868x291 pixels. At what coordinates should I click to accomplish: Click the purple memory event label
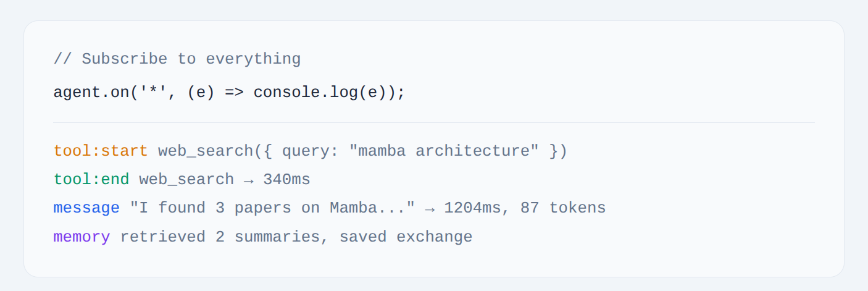pyautogui.click(x=82, y=237)
